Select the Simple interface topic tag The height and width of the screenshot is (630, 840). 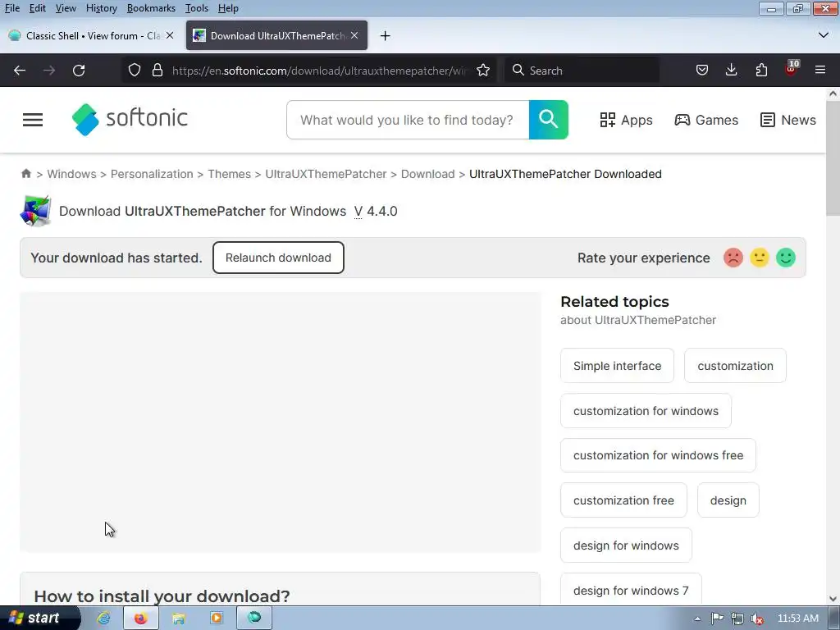click(x=617, y=366)
